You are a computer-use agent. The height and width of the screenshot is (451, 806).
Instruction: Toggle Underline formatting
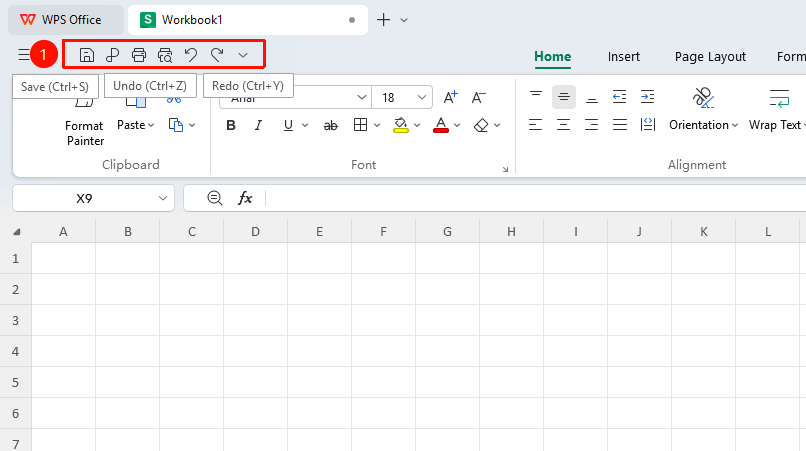pos(288,125)
